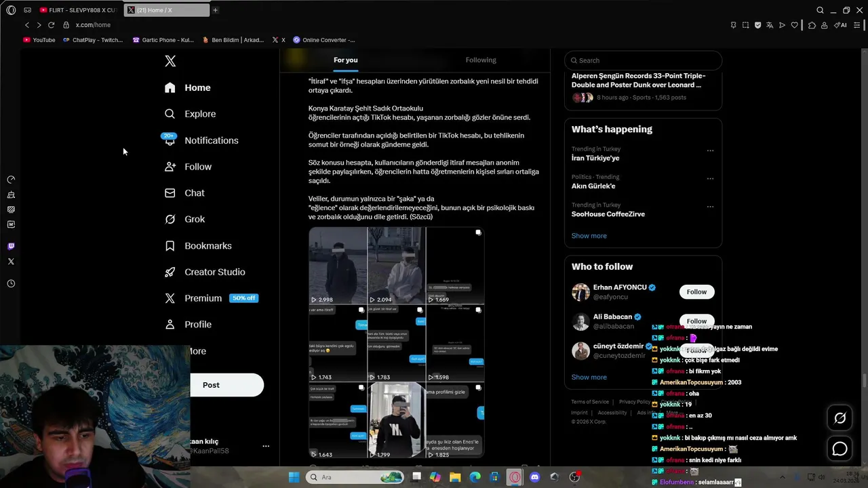Image resolution: width=868 pixels, height=488 pixels.
Task: Open a new browser tab
Action: pos(216,10)
